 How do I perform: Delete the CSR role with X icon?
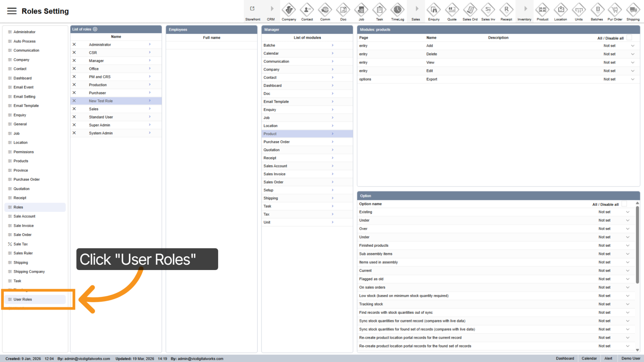[x=74, y=52]
